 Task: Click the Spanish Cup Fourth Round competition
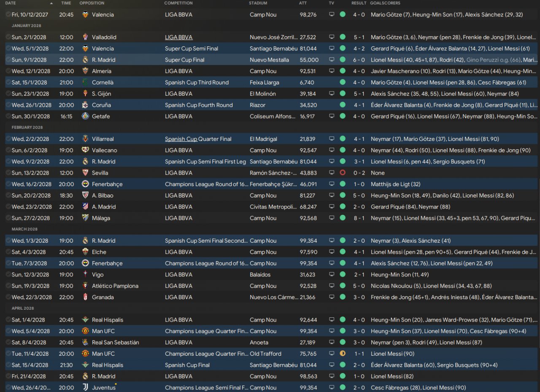(x=199, y=105)
